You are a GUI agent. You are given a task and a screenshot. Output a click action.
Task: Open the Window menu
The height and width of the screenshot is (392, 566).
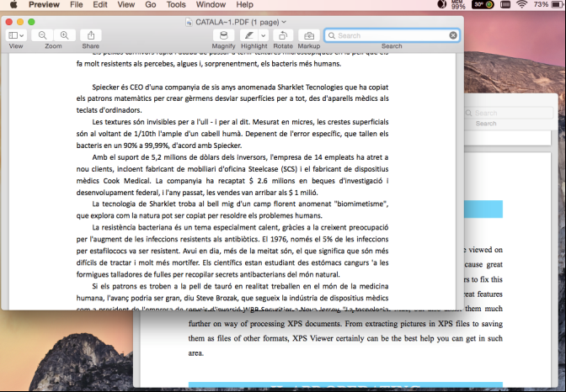point(211,5)
